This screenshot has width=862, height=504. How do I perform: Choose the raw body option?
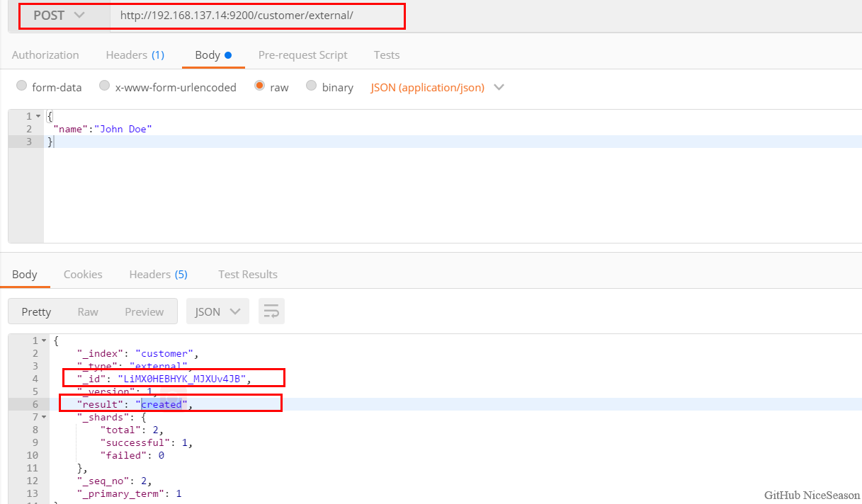260,86
